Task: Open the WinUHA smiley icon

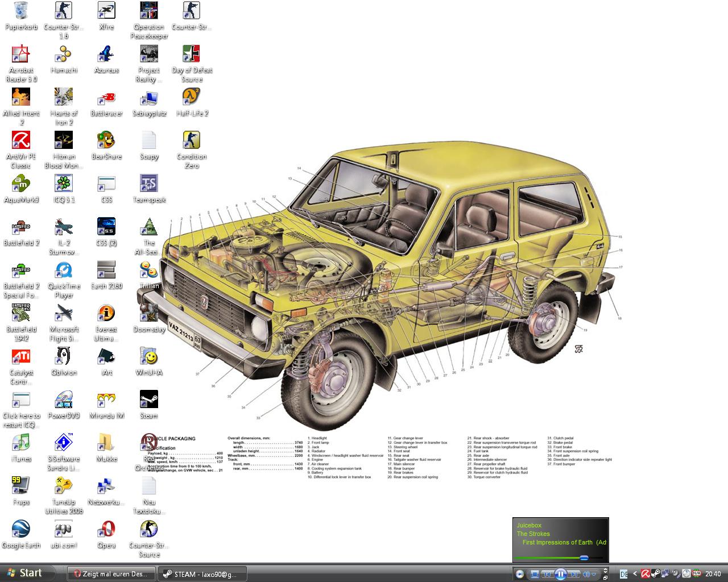Action: [149, 362]
